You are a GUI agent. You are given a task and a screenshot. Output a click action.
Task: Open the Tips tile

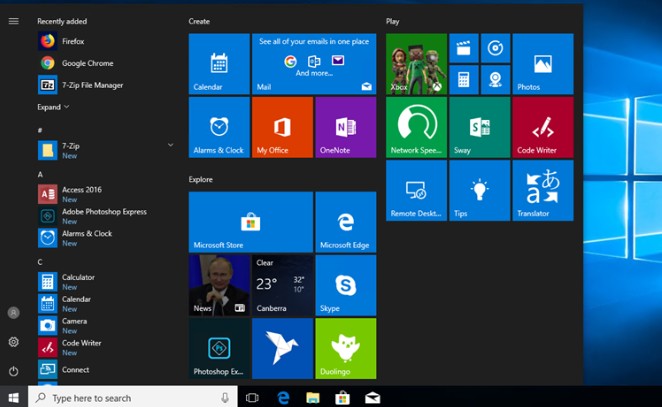tap(480, 190)
